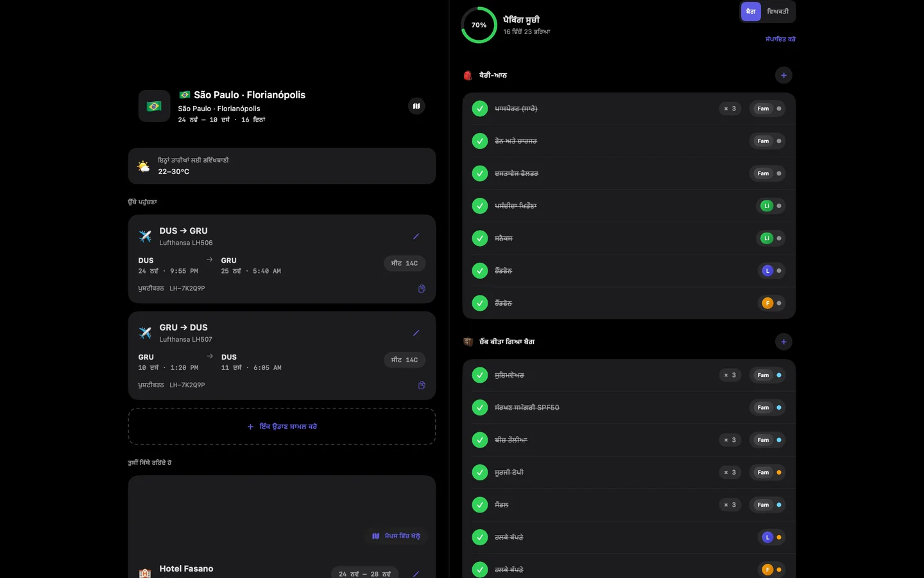Viewport: 924px width, 578px height.
Task: Uncheck the ਸੈਂਡਲ item
Action: click(480, 505)
